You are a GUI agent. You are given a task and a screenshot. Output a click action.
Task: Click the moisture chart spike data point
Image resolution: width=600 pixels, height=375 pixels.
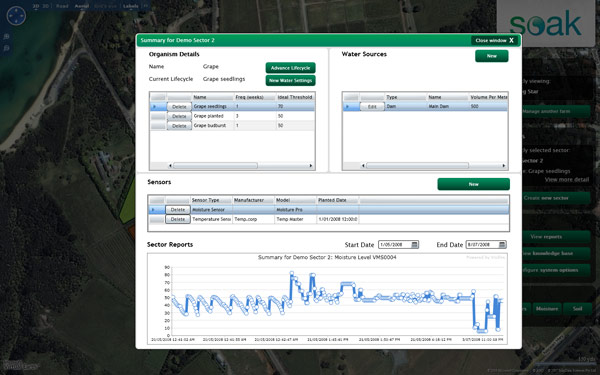[x=292, y=273]
